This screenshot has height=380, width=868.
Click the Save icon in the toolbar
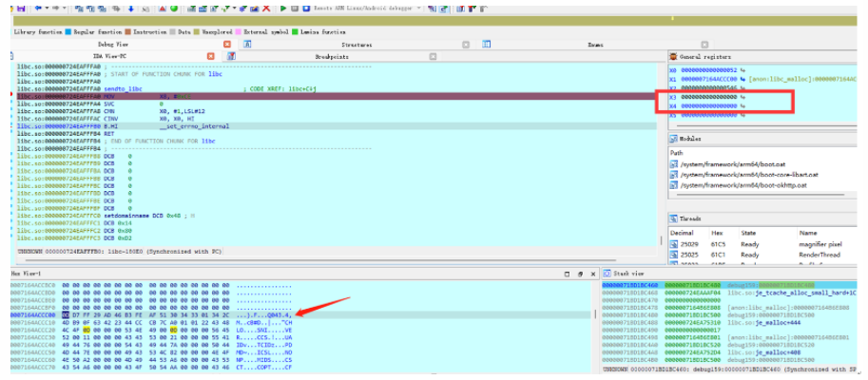coord(21,9)
